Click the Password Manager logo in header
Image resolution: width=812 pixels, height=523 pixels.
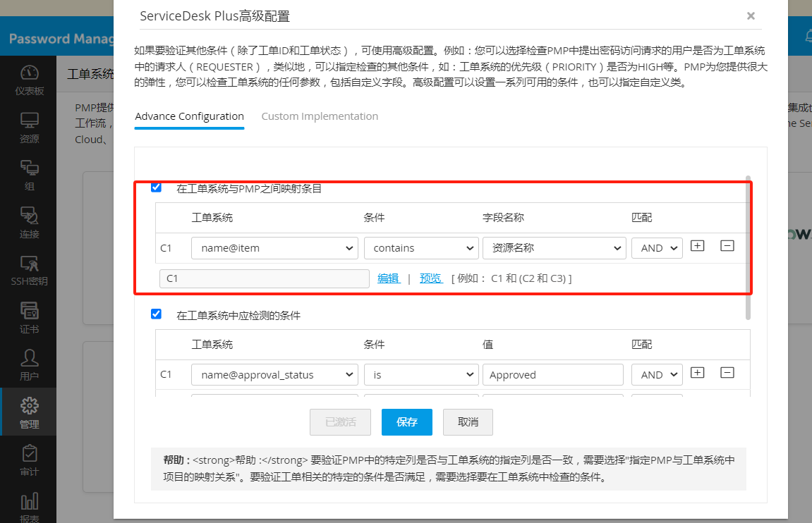click(x=61, y=39)
